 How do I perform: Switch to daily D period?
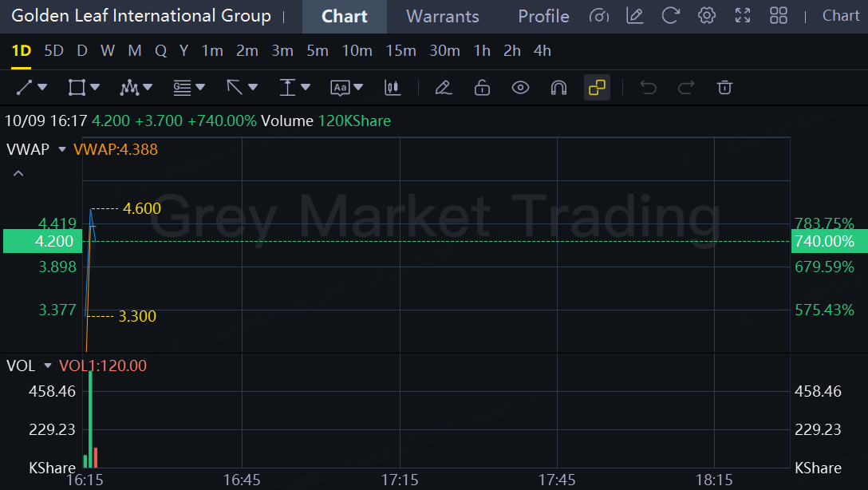click(x=82, y=51)
